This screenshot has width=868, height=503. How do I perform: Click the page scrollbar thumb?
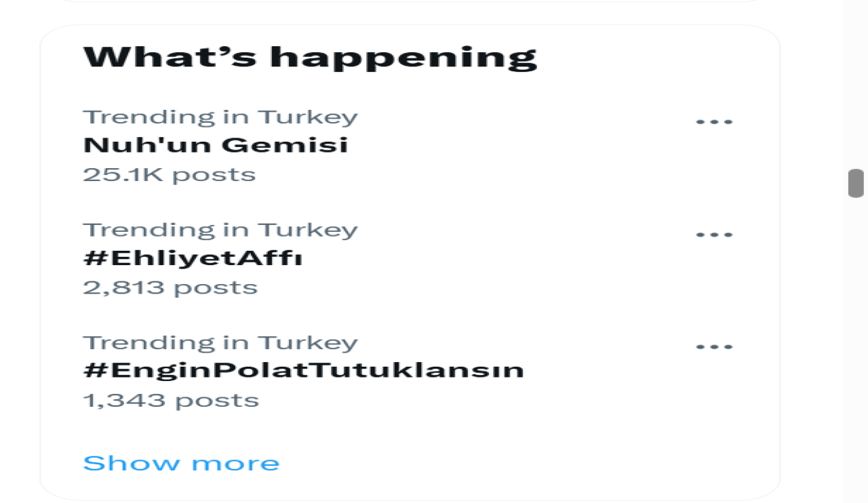click(x=856, y=183)
